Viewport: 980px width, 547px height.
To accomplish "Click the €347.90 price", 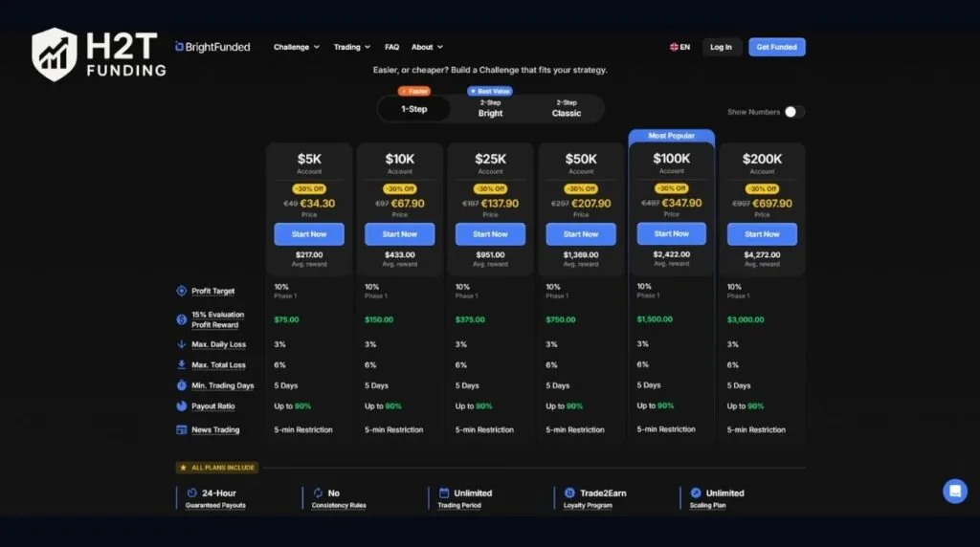I will 681,203.
